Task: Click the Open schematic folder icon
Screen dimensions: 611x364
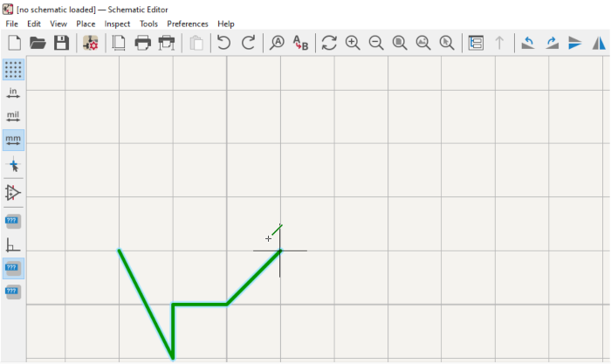Action: pyautogui.click(x=38, y=43)
